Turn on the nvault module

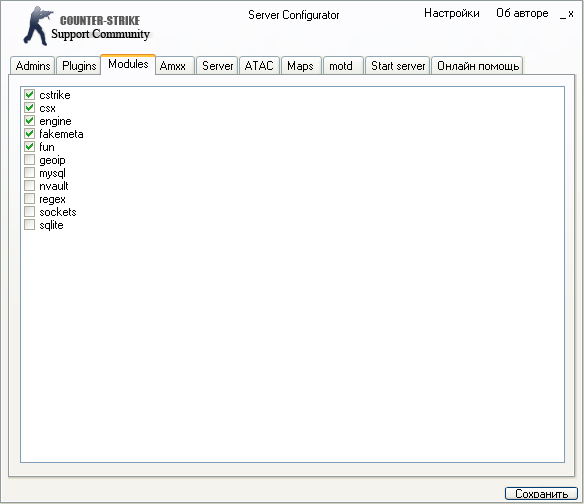(x=29, y=186)
